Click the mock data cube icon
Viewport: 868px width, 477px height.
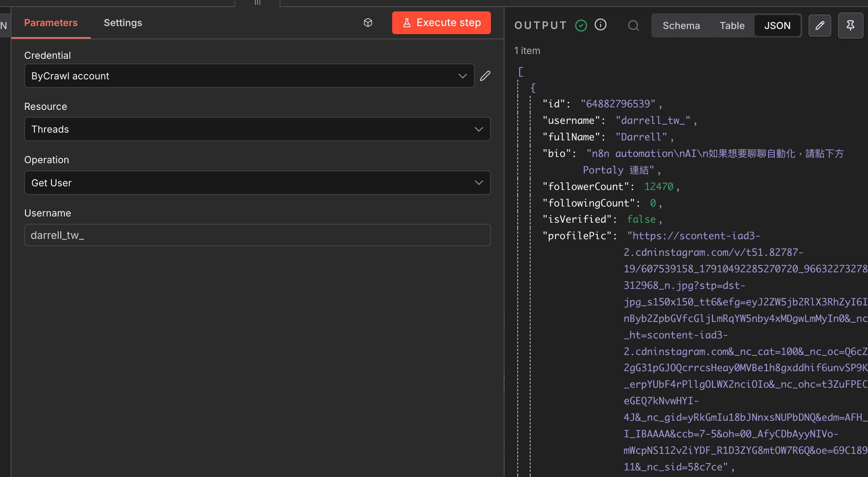pyautogui.click(x=368, y=22)
